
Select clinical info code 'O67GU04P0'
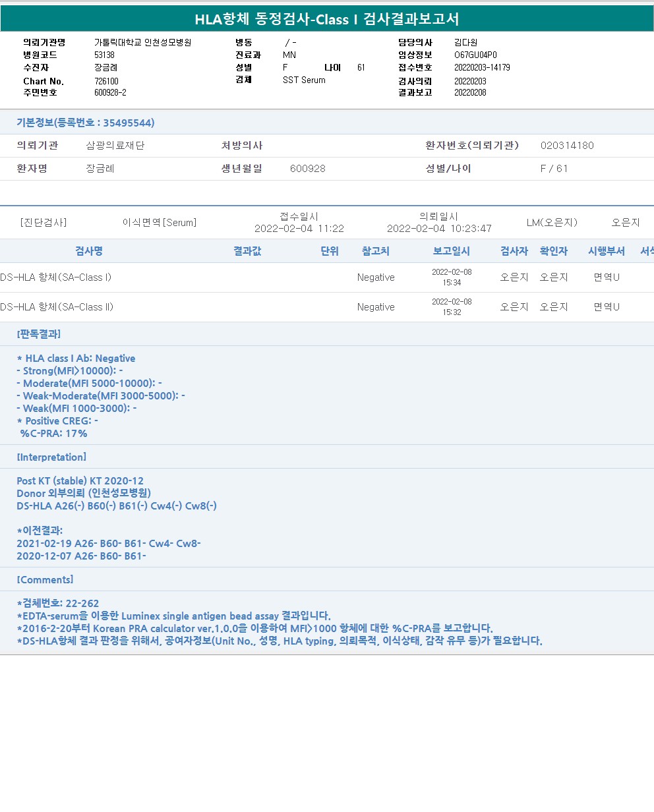[x=475, y=55]
